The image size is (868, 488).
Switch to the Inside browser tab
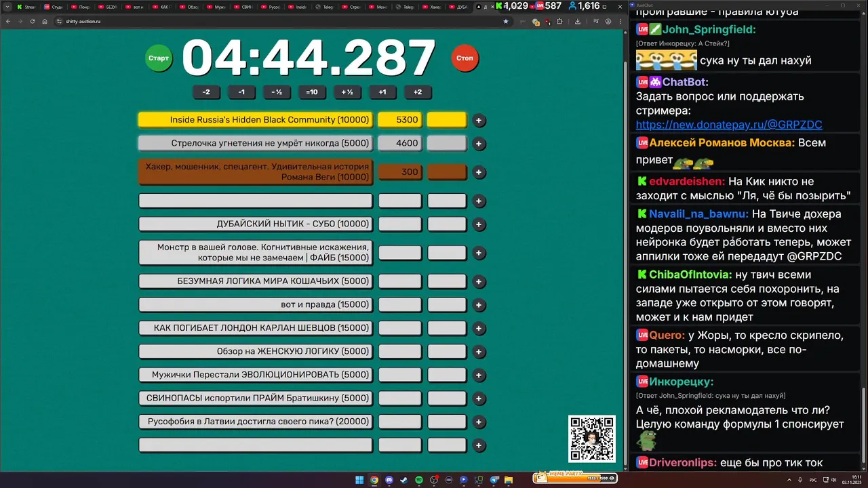coord(298,7)
